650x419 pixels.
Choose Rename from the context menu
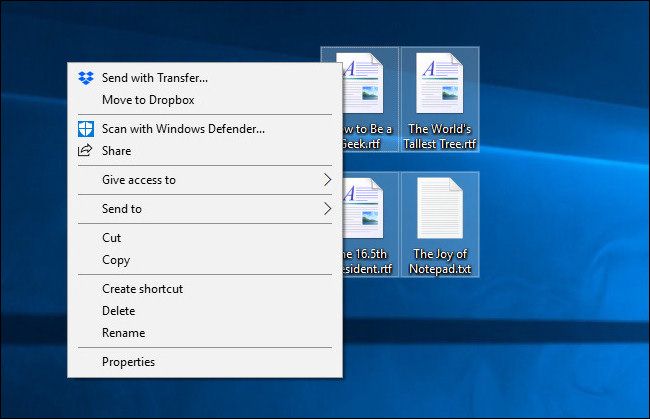click(x=123, y=333)
